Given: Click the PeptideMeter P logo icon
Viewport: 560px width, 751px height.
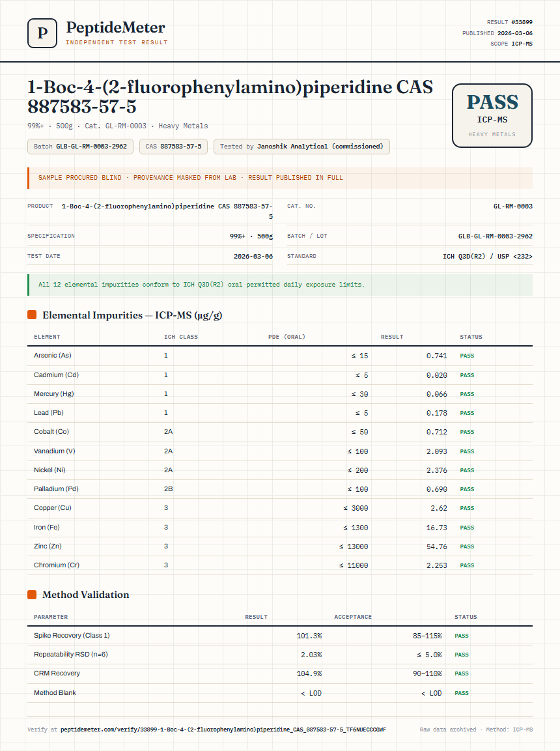Looking at the screenshot, I should pyautogui.click(x=42, y=33).
